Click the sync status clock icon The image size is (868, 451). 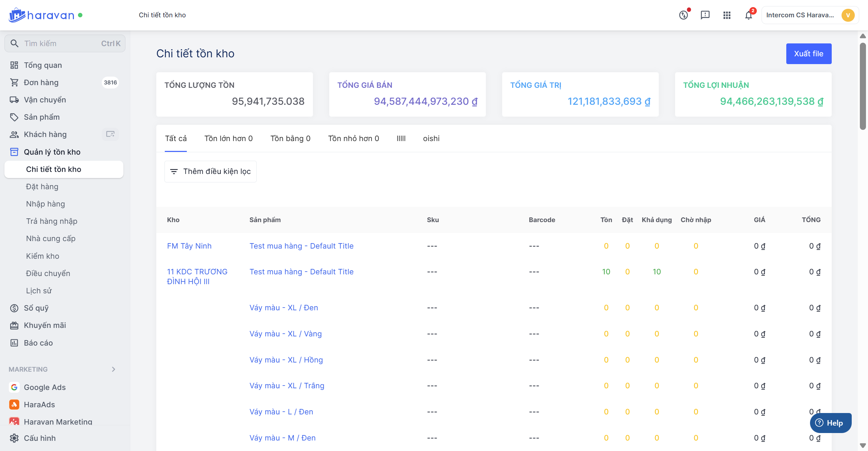click(x=684, y=15)
